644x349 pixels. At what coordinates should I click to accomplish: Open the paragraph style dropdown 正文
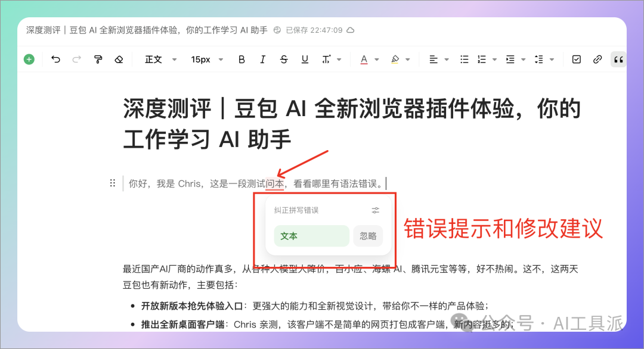pyautogui.click(x=160, y=60)
